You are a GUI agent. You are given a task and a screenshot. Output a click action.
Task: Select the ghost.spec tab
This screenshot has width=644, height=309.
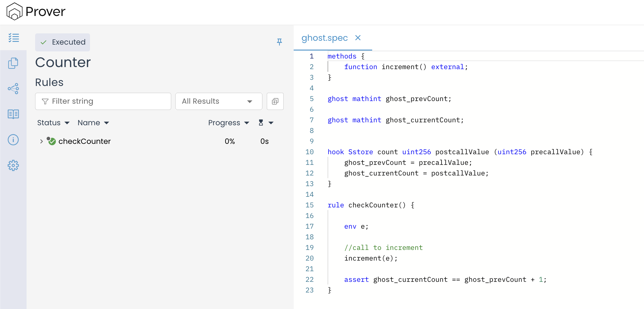tap(324, 38)
